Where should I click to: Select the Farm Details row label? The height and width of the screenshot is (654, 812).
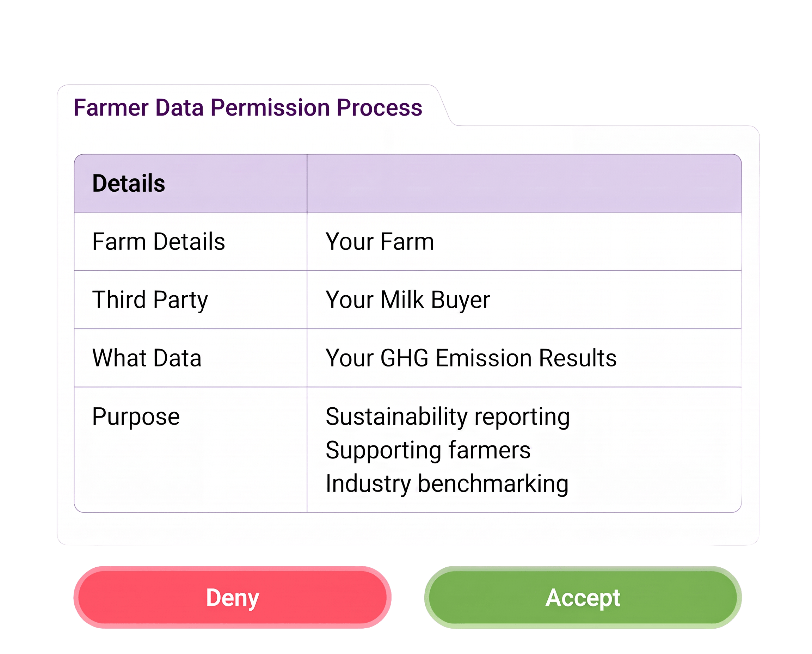(159, 241)
